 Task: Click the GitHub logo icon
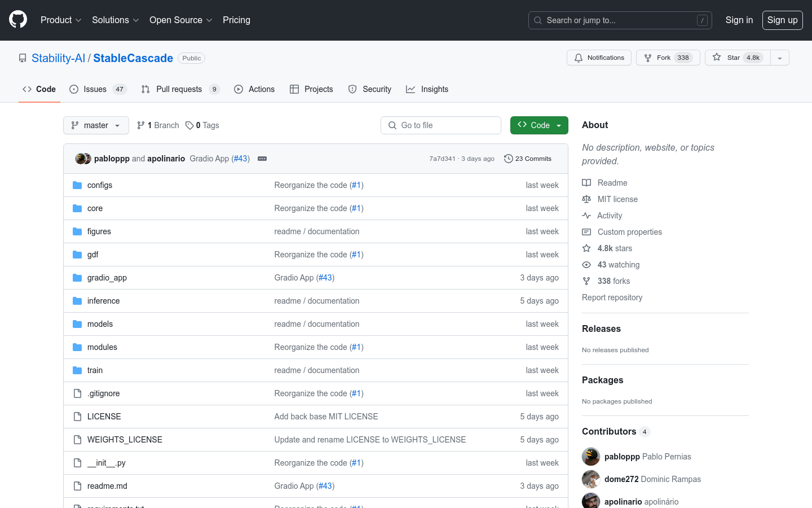18,20
